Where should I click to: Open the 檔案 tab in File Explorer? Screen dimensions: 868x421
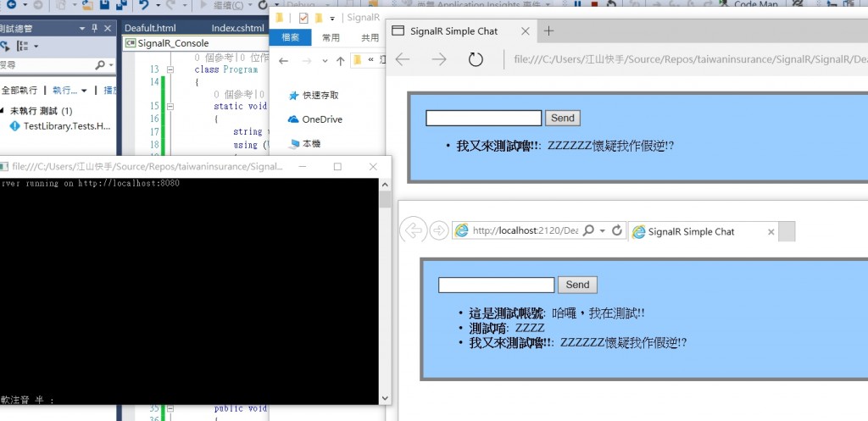click(x=290, y=37)
